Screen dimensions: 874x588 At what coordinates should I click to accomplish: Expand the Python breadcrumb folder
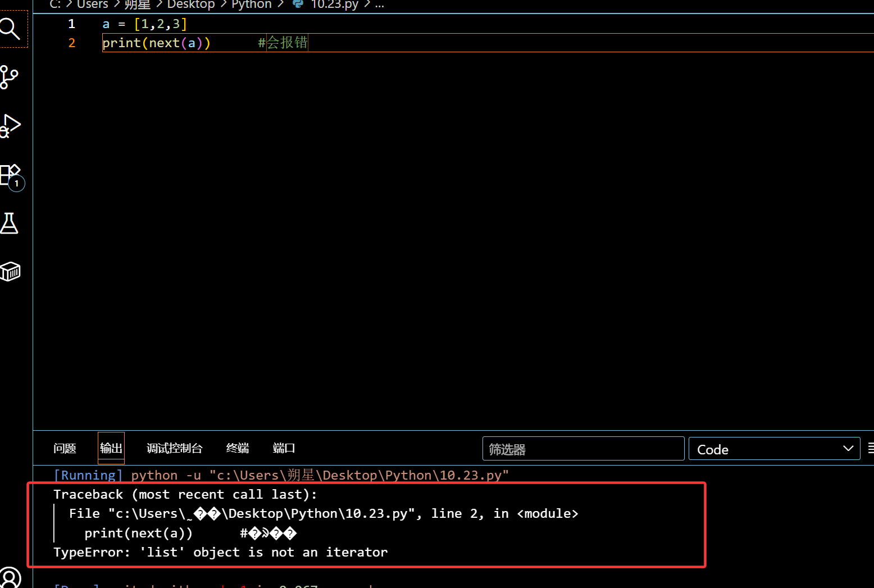(251, 4)
